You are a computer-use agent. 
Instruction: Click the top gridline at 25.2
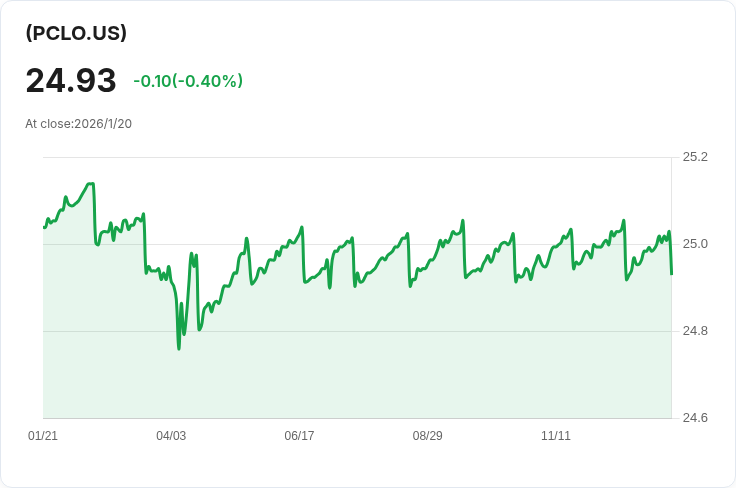pos(400,157)
